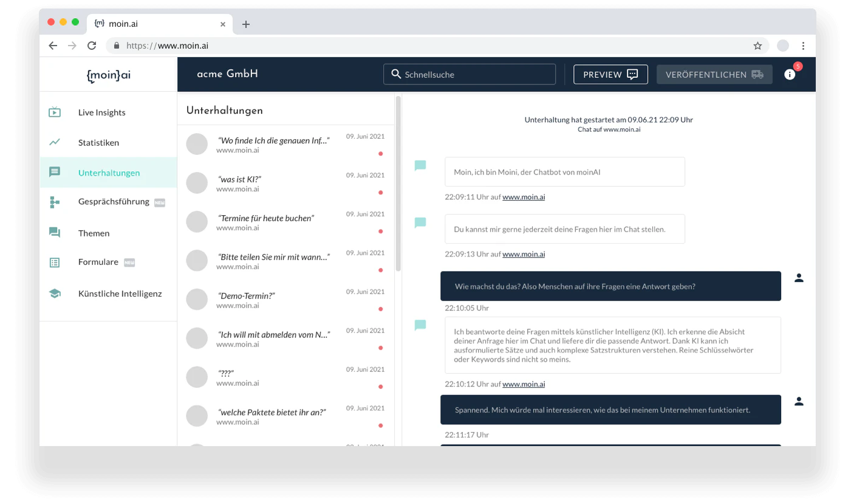Image resolution: width=868 pixels, height=502 pixels.
Task: Open the browser menu with three dots
Action: (x=803, y=46)
